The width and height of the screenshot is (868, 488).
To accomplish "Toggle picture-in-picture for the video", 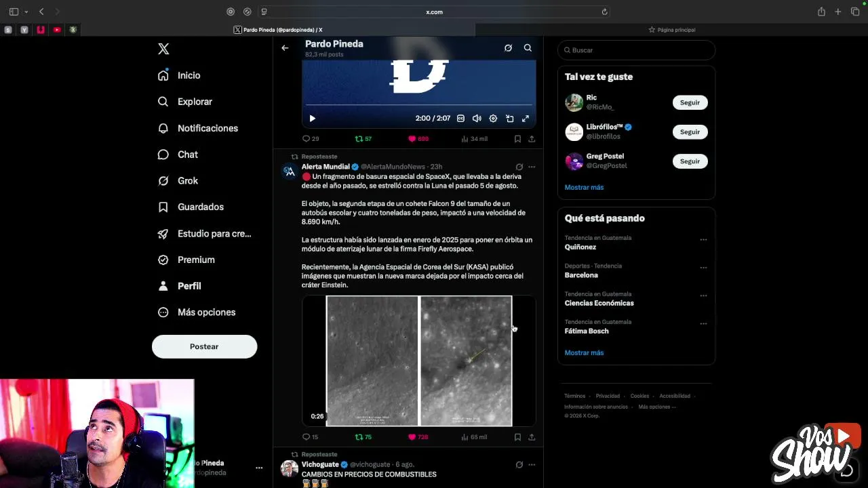I will tap(509, 119).
